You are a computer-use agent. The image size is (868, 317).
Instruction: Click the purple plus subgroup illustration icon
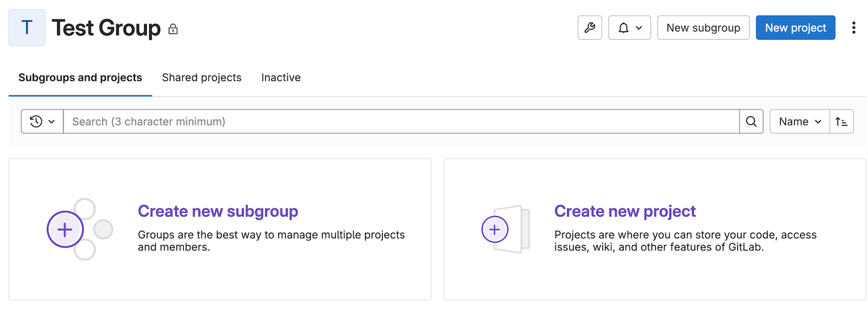[65, 230]
